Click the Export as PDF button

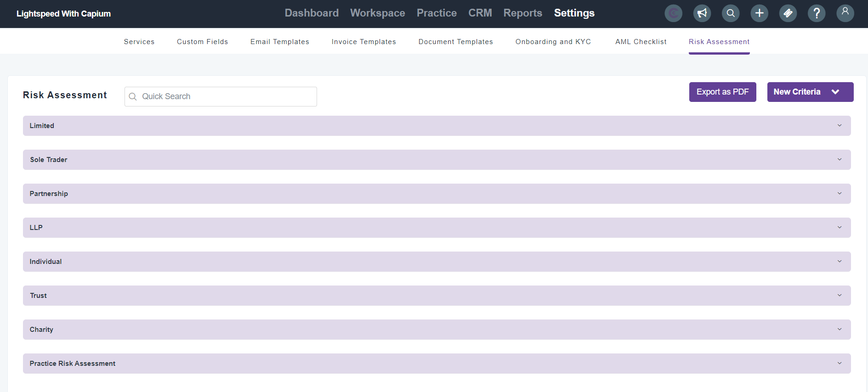(x=723, y=92)
